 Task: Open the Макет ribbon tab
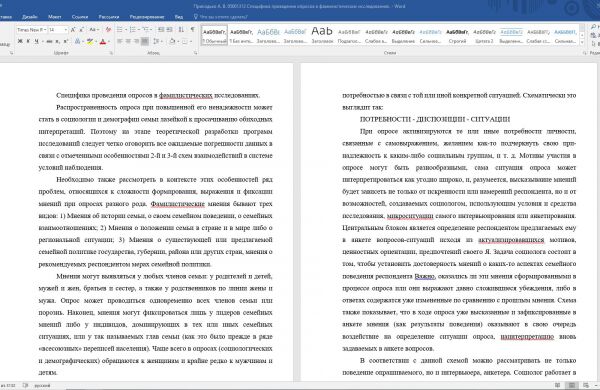click(x=55, y=17)
